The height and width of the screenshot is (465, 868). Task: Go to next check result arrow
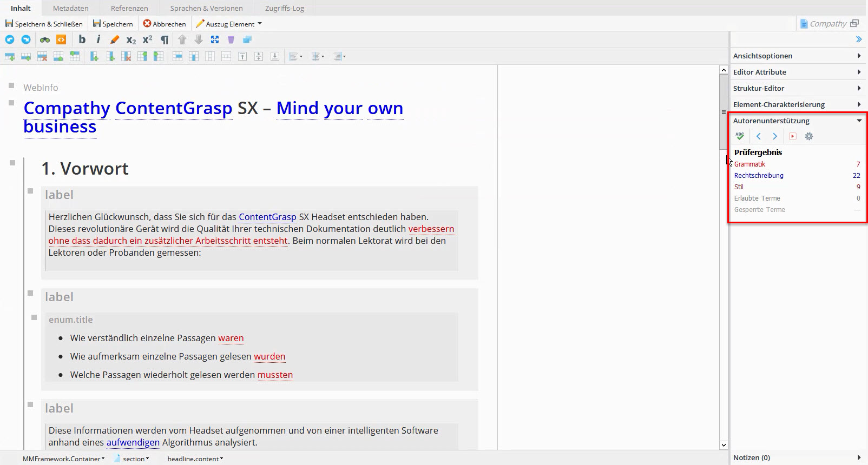775,136
